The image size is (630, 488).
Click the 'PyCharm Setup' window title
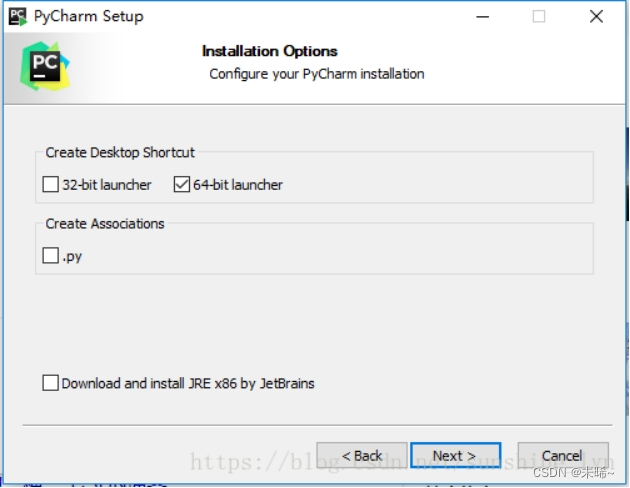(88, 17)
